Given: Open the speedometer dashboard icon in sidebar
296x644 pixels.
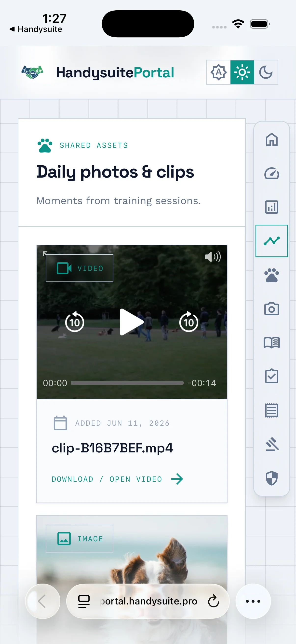Looking at the screenshot, I should click(x=271, y=173).
